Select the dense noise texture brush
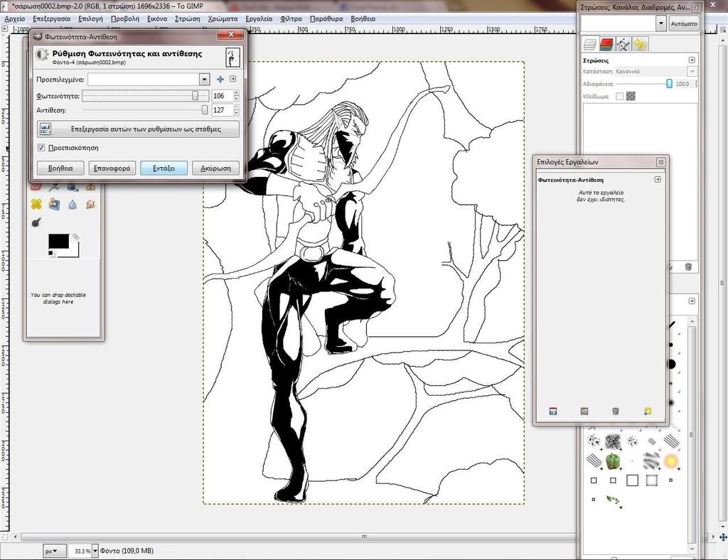Screen dimensions: 728x560 click(x=613, y=441)
